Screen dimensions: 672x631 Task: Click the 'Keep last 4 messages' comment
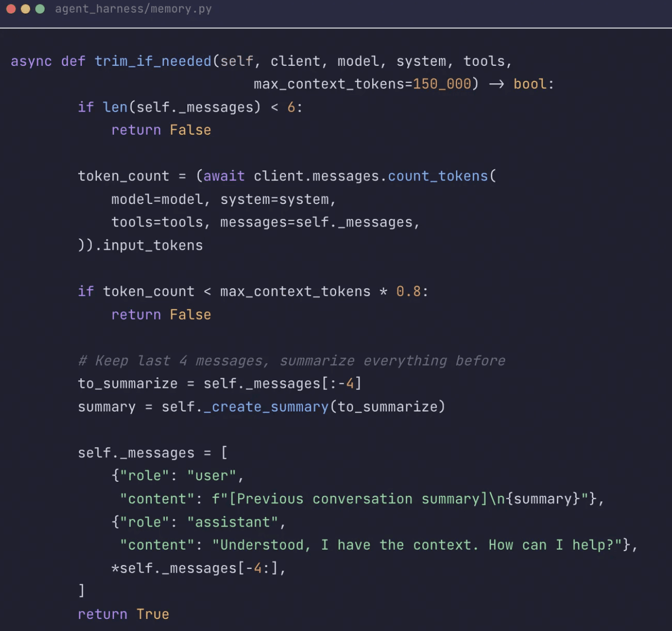291,361
